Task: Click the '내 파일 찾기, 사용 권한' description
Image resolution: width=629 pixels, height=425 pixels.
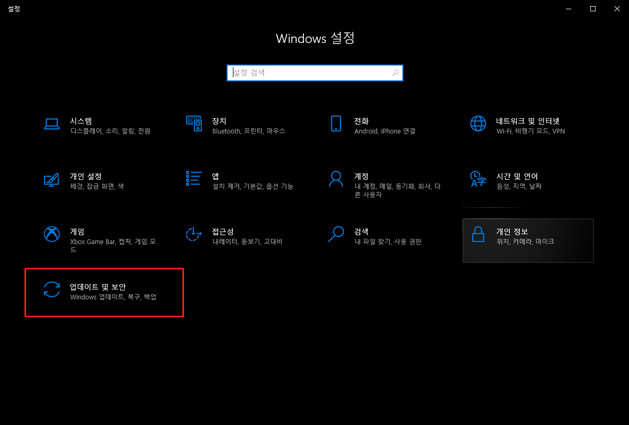Action: coord(388,242)
